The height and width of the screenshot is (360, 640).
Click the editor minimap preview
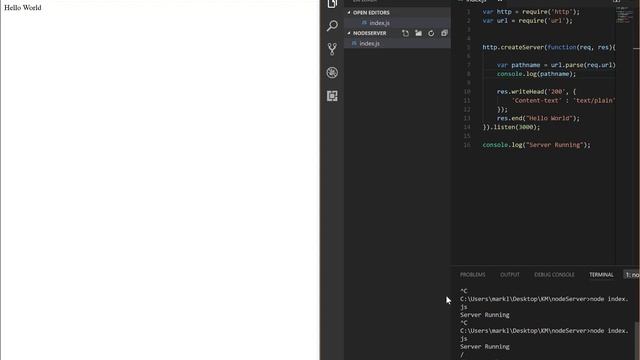click(x=624, y=15)
